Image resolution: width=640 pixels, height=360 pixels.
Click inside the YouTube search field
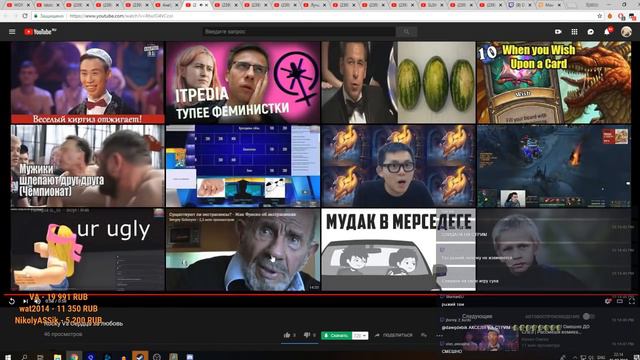tap(299, 32)
